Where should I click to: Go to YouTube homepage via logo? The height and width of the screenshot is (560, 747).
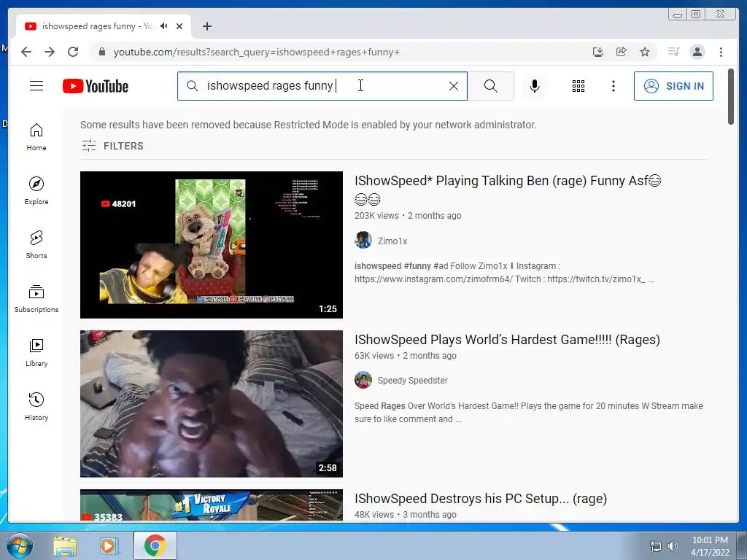(96, 86)
